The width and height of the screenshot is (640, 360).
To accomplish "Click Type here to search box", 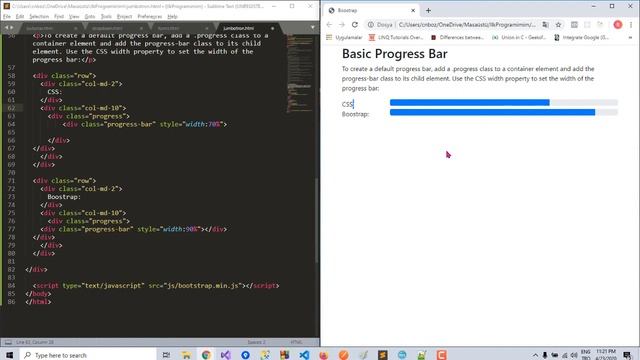I will tap(88, 355).
